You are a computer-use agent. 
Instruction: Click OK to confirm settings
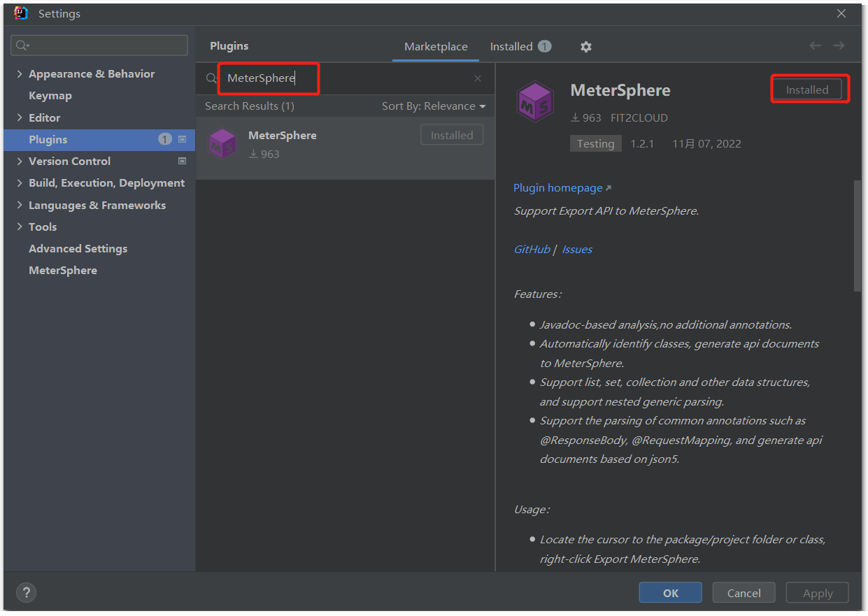[671, 593]
